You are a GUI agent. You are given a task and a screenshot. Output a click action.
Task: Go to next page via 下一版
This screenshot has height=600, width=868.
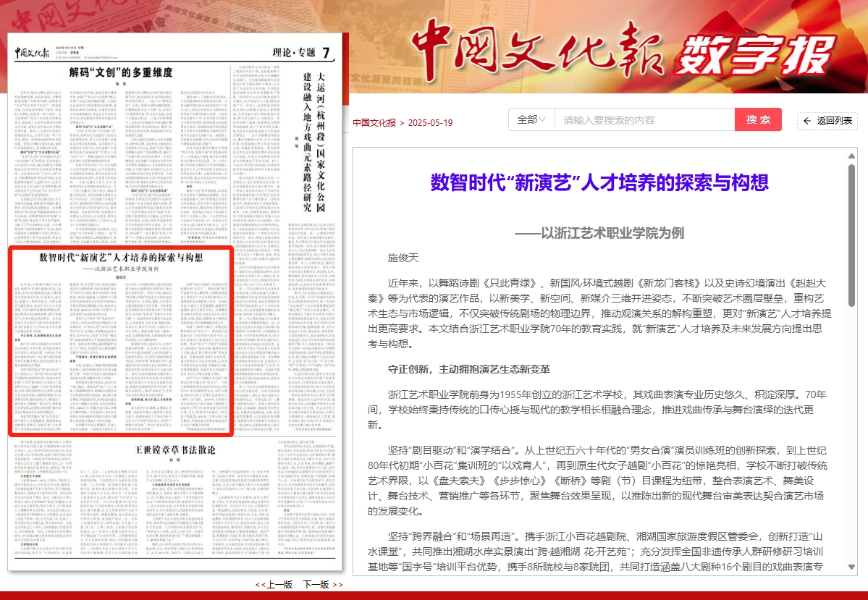pos(316,585)
